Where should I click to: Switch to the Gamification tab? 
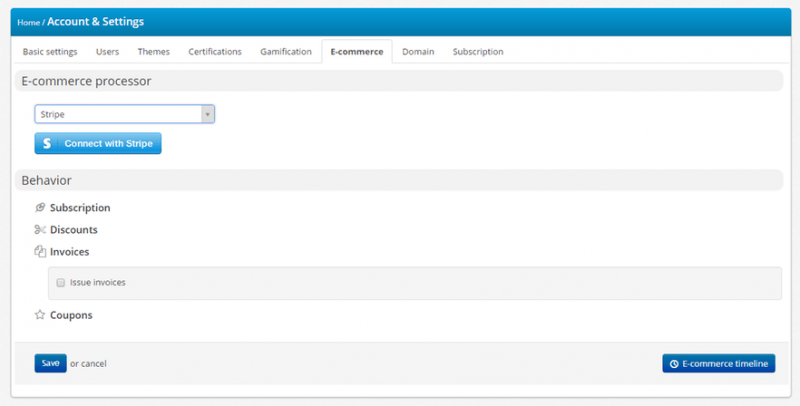[x=286, y=52]
